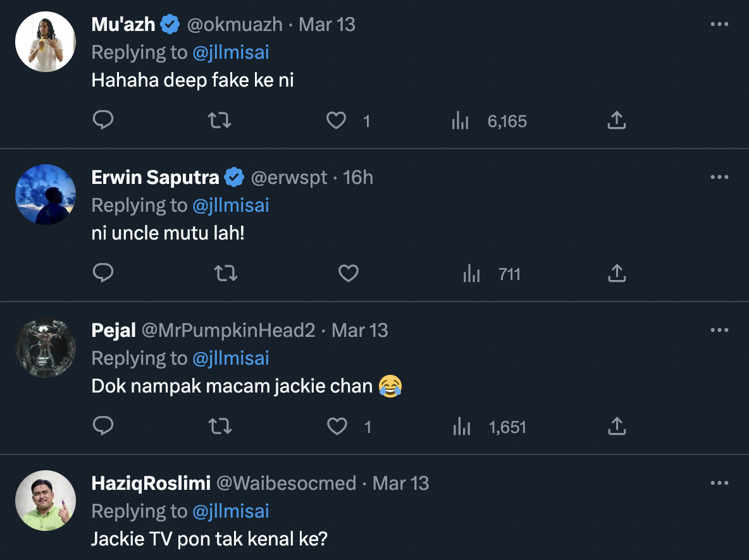This screenshot has height=560, width=749.
Task: View Pejal's profile avatar
Action: coord(46,348)
